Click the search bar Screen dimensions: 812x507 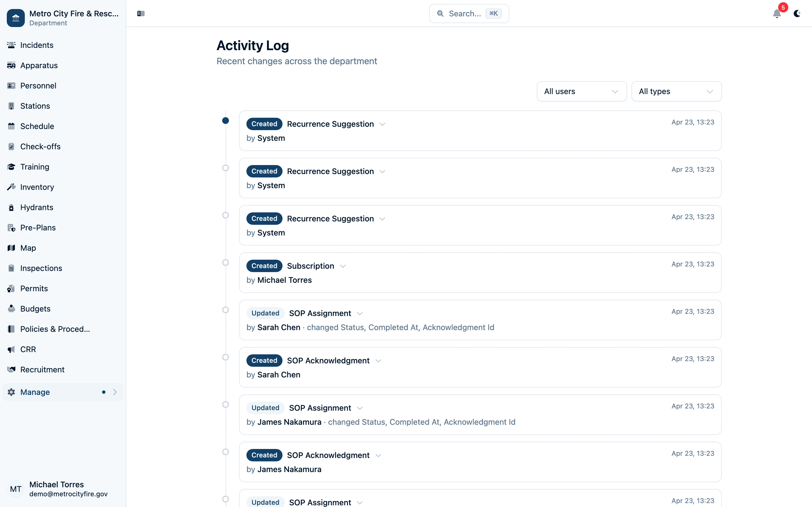pos(468,14)
